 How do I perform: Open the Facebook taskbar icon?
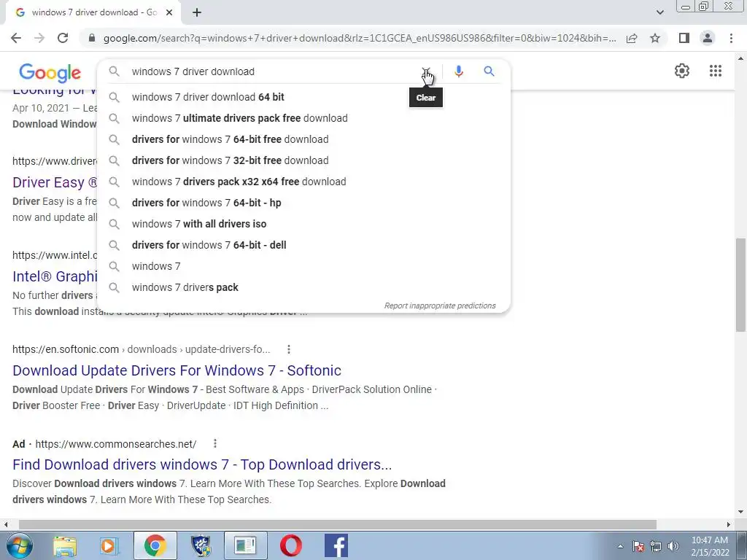pyautogui.click(x=336, y=545)
